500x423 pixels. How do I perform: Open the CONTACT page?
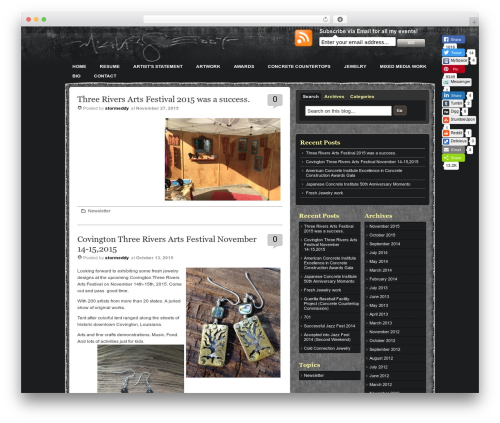105,76
